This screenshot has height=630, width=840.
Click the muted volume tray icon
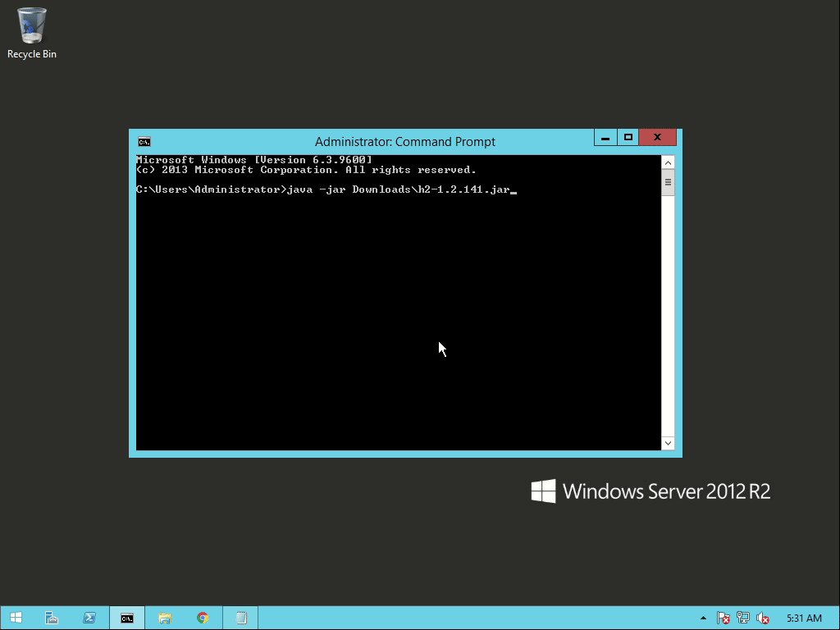tap(762, 619)
